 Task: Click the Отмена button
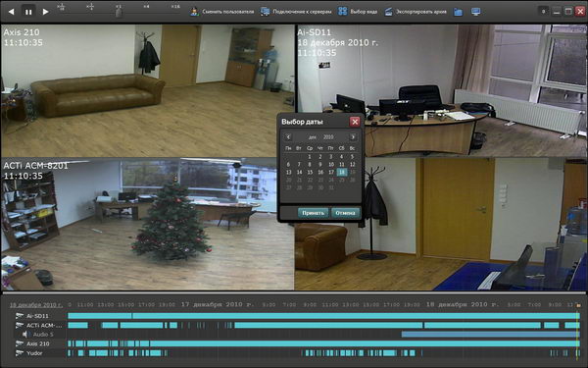pos(345,213)
